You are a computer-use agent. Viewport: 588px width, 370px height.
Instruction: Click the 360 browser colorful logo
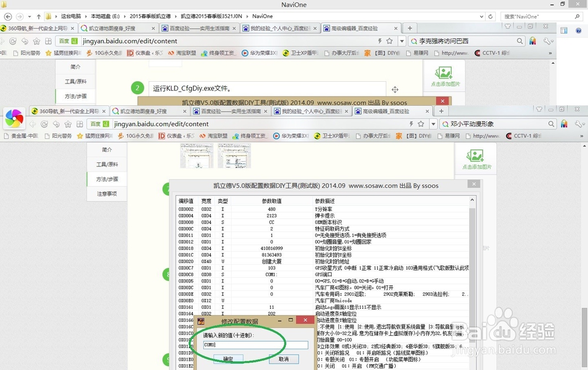coord(14,118)
